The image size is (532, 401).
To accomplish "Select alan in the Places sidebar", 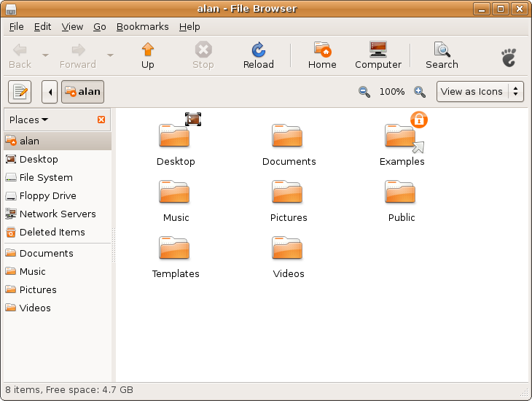I will coord(58,141).
